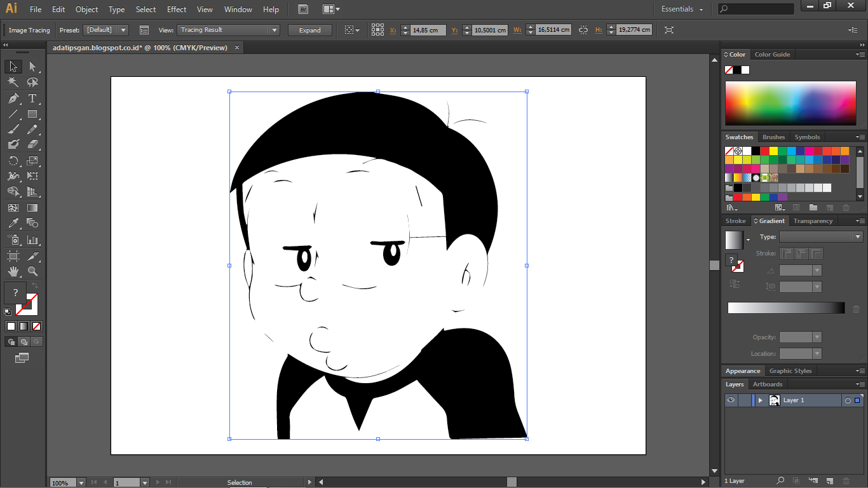The width and height of the screenshot is (868, 488).
Task: Lock Layer 1 in the Layers panel
Action: 745,400
